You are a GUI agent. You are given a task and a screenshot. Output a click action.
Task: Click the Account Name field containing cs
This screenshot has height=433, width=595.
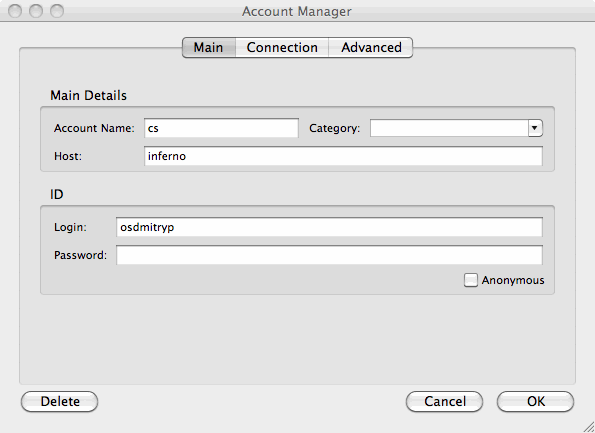pos(221,128)
